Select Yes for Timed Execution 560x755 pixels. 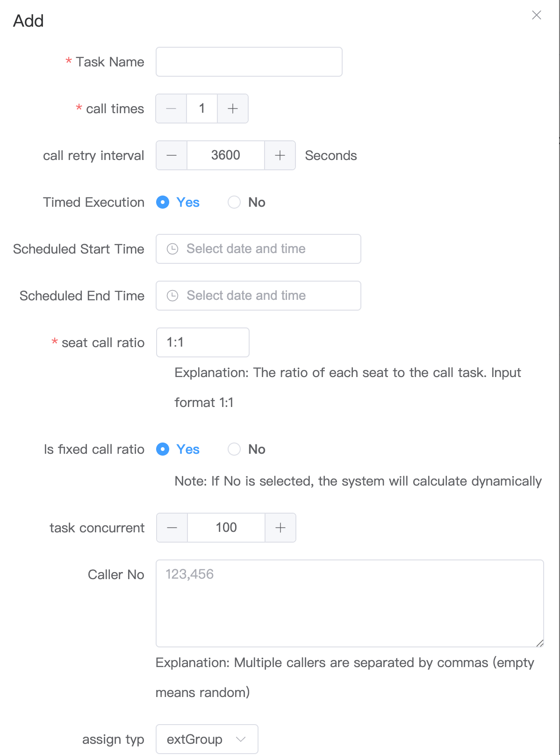click(x=163, y=202)
